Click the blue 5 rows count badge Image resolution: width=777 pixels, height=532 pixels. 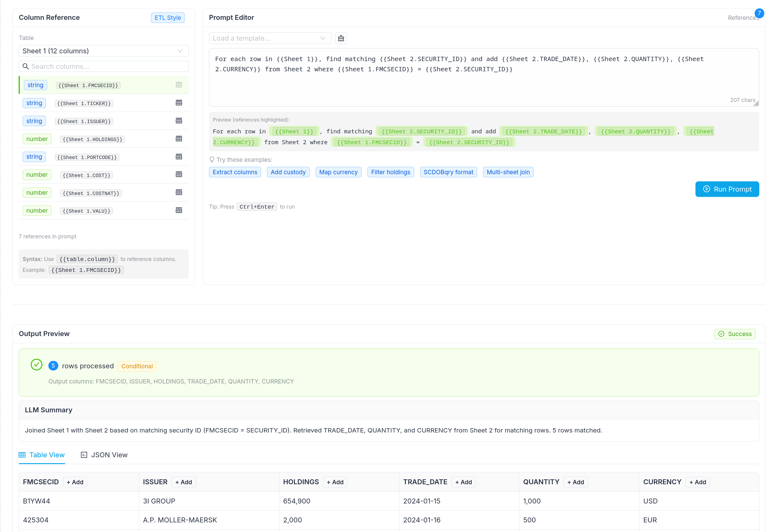pyautogui.click(x=53, y=366)
